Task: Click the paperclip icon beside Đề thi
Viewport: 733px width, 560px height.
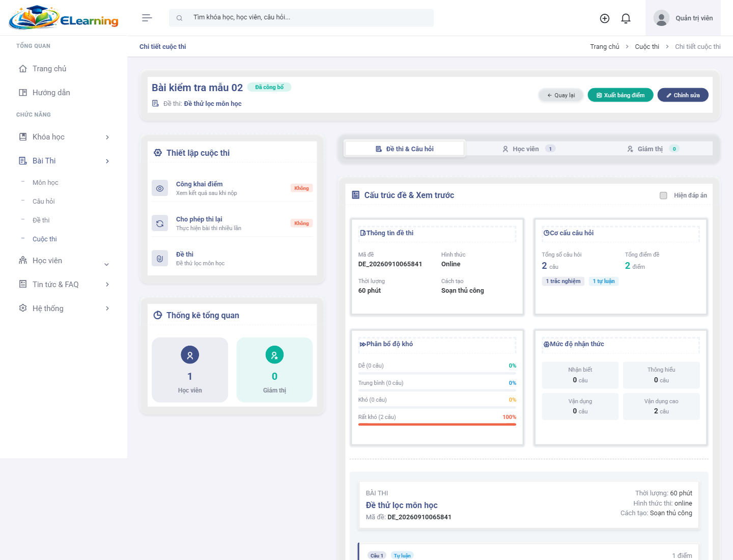Action: pyautogui.click(x=160, y=259)
